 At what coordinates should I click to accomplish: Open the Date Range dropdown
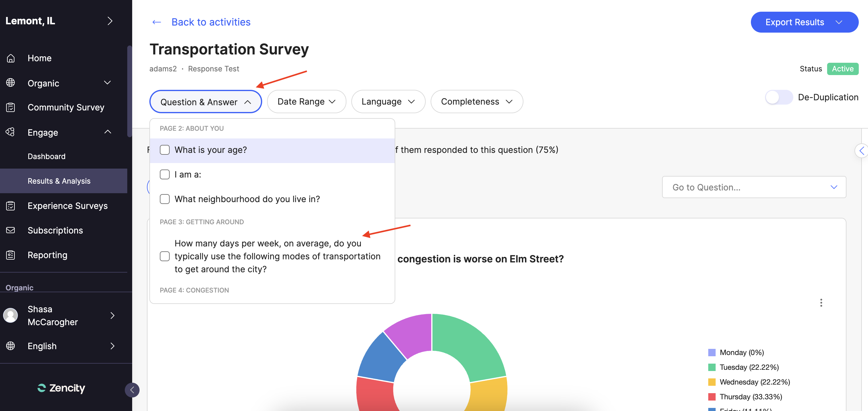click(x=306, y=102)
